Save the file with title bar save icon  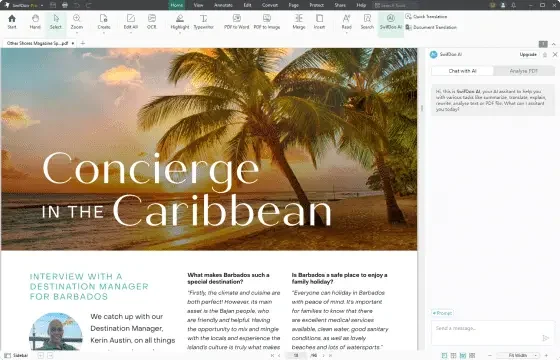click(x=53, y=5)
